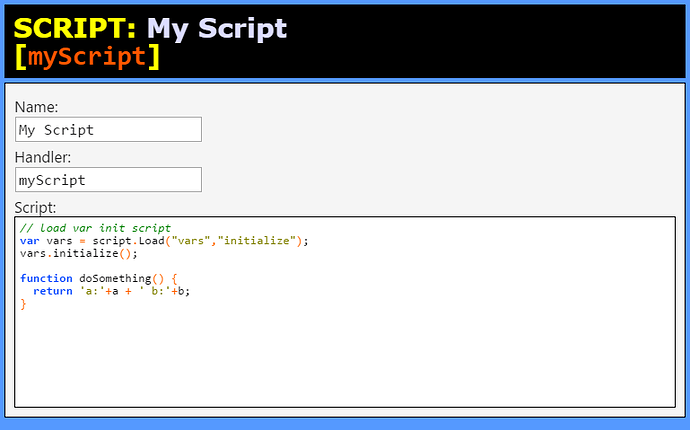Viewport: 690px width, 430px height.
Task: Click the closing orange curly brace
Action: click(x=23, y=304)
